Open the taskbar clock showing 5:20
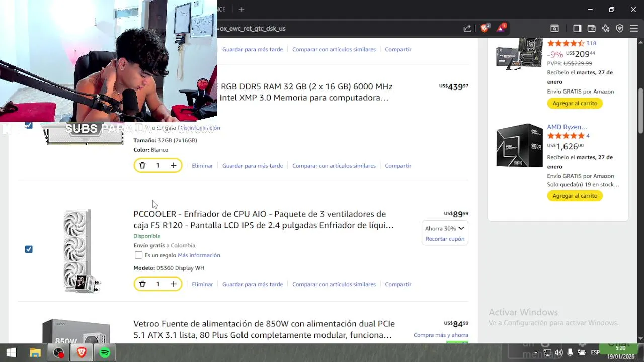 click(620, 352)
